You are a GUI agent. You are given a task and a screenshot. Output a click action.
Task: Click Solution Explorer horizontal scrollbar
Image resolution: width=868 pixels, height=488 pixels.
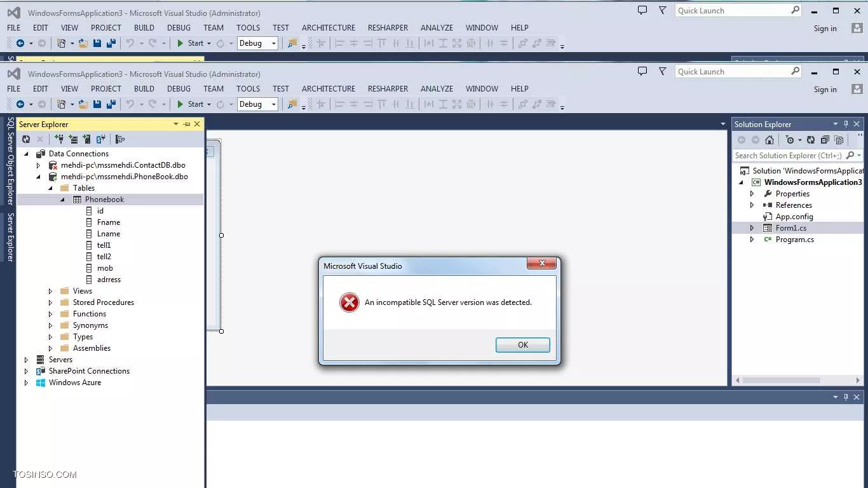[x=781, y=380]
